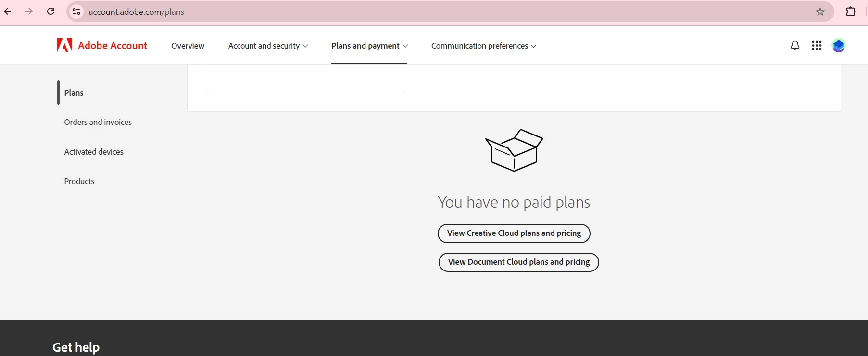Viewport: 868px width, 356px height.
Task: Click View Document Cloud plans and pricing
Action: pos(518,262)
